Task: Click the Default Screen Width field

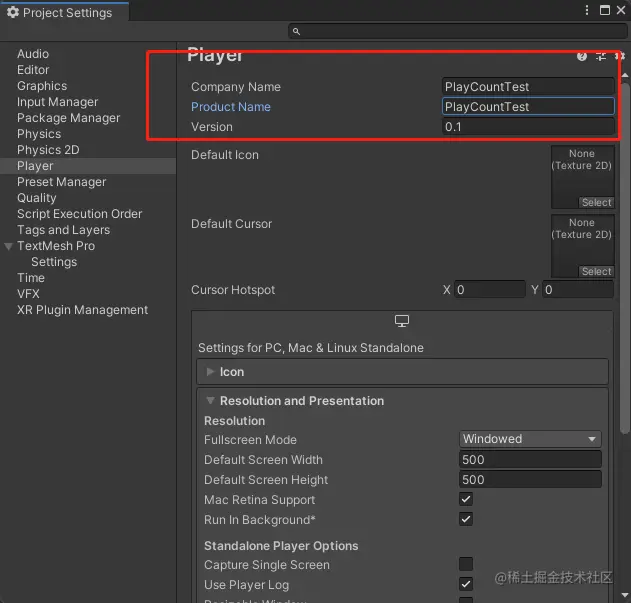Action: [x=530, y=459]
